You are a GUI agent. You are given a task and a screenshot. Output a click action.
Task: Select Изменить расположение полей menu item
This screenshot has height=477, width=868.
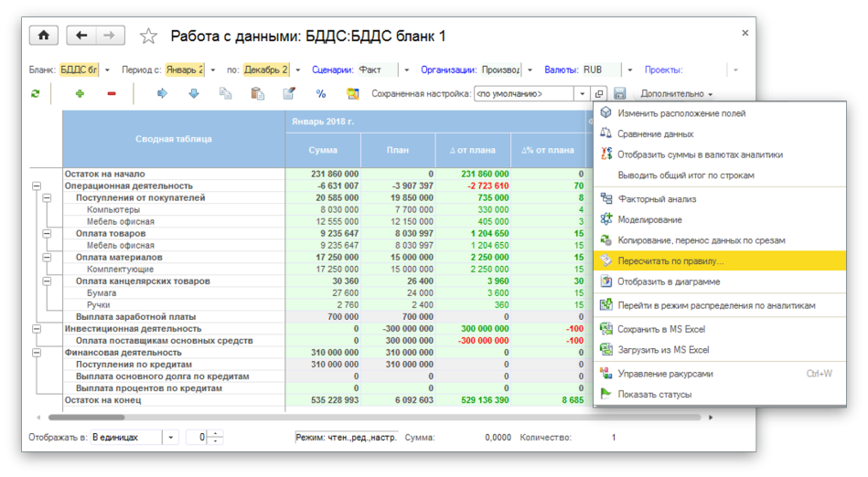(x=720, y=113)
